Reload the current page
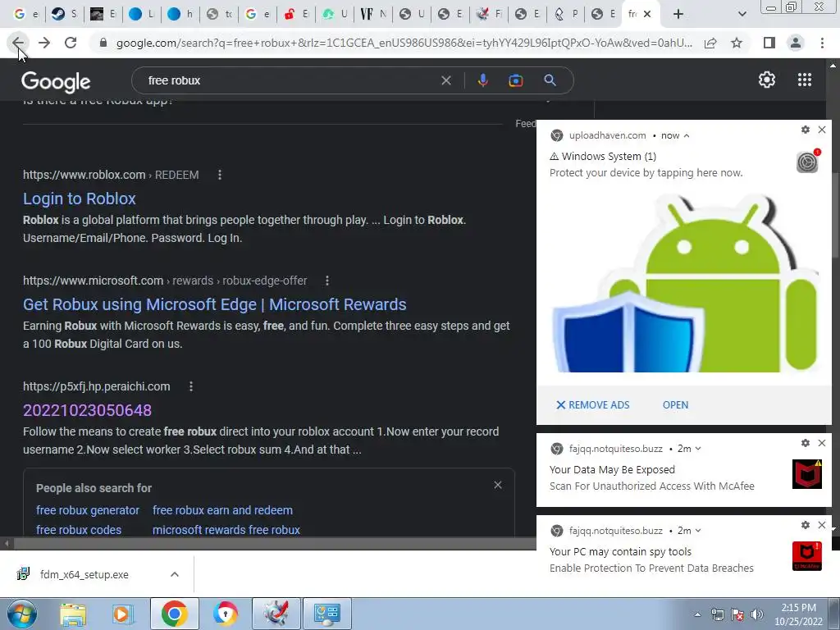Image resolution: width=840 pixels, height=630 pixels. coord(71,43)
